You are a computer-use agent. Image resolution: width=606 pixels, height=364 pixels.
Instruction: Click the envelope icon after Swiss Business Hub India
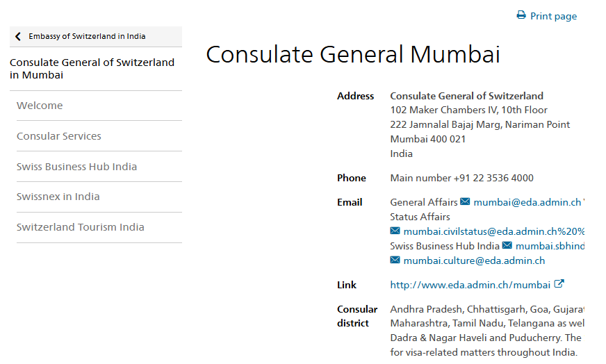[x=507, y=246]
